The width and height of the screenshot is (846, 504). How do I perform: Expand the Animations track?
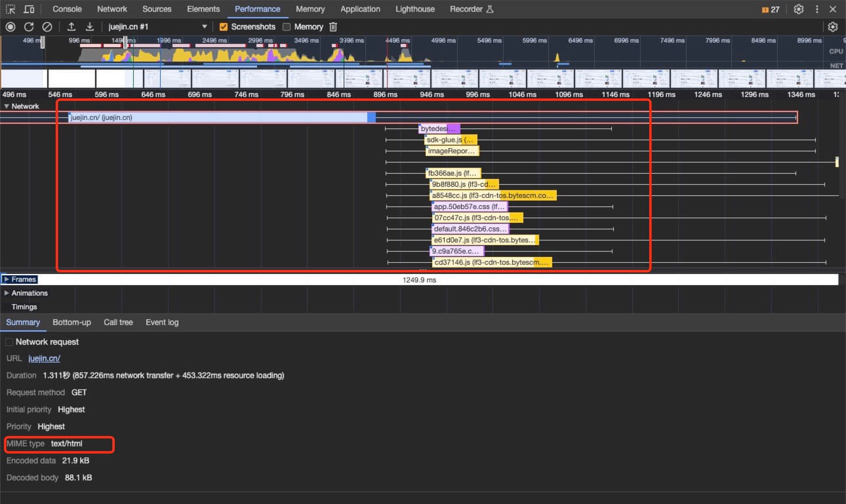click(7, 293)
